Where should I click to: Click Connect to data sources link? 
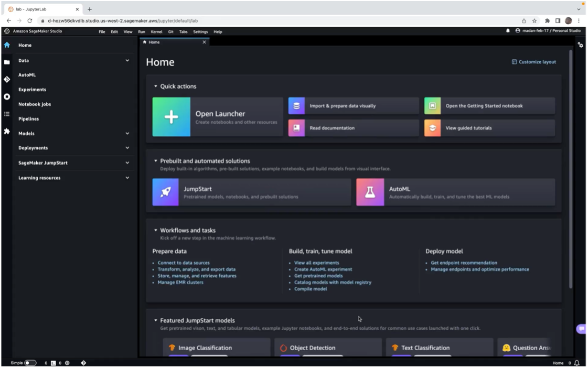pos(184,263)
